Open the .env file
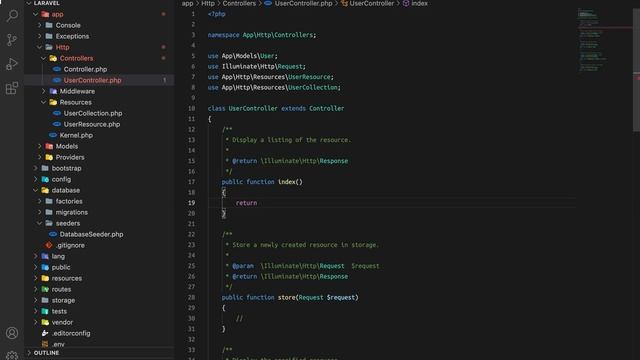 tap(58, 344)
